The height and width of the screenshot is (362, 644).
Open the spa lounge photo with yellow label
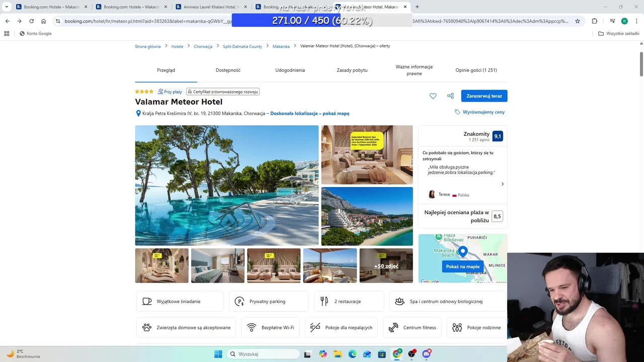[x=367, y=155]
